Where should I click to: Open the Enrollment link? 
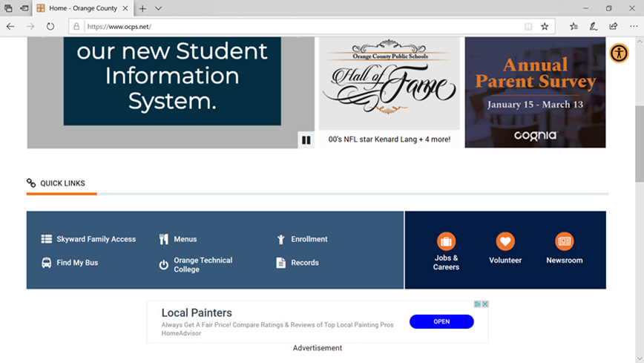pos(309,239)
